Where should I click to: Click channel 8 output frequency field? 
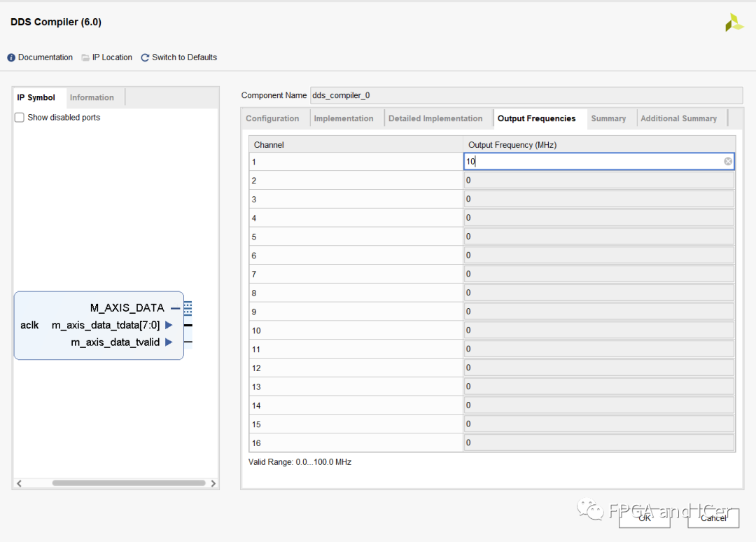[598, 293]
